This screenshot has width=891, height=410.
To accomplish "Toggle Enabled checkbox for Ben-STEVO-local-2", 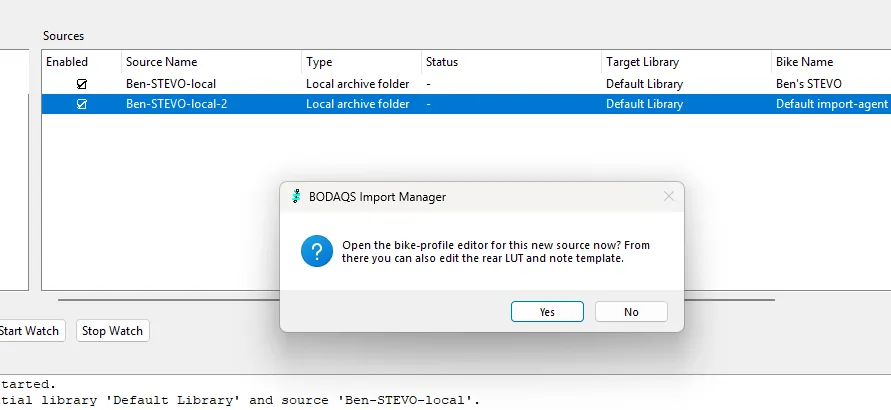I will point(82,104).
